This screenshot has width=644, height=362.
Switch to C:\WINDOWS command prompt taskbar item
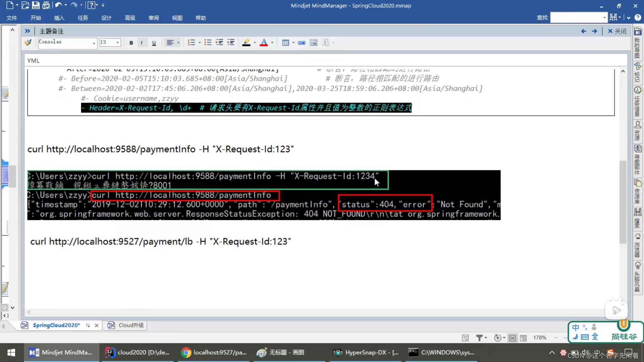(441, 352)
